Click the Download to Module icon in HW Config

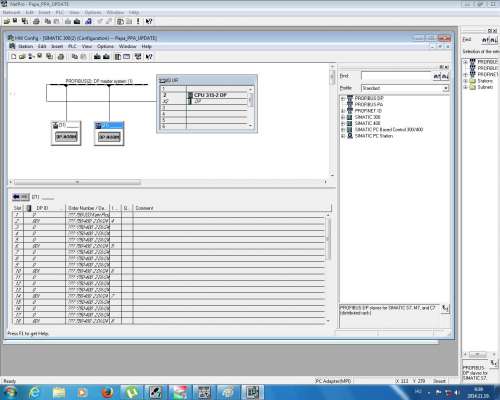click(97, 57)
